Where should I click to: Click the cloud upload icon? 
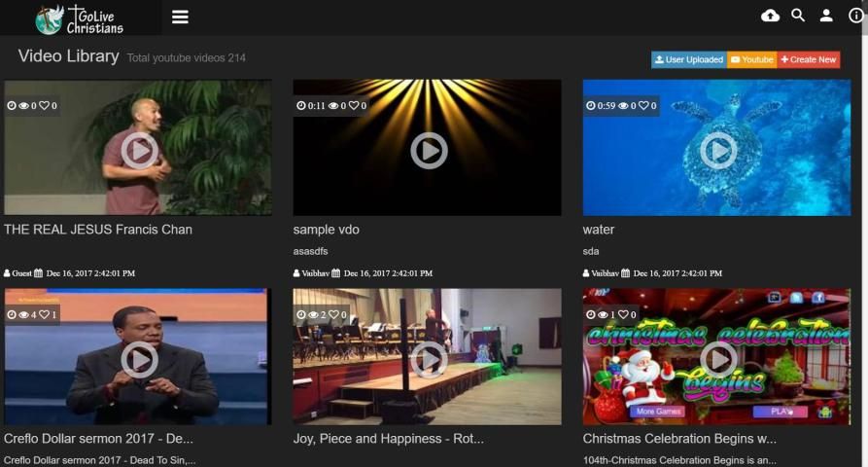(770, 16)
